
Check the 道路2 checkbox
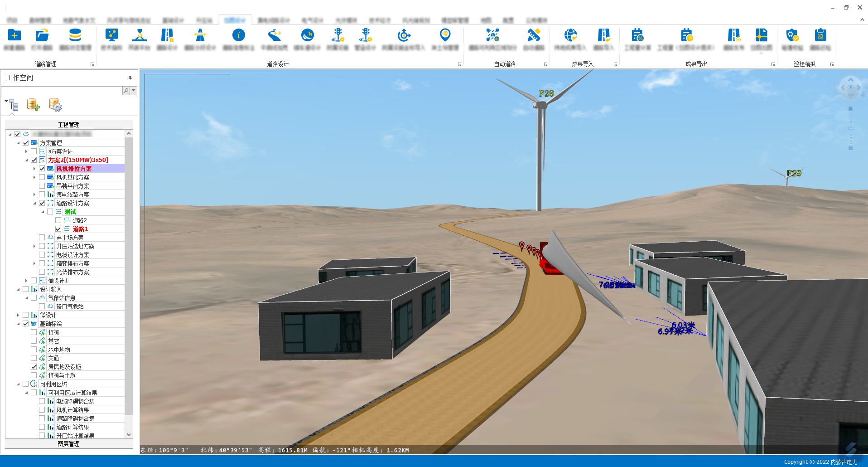pyautogui.click(x=58, y=220)
